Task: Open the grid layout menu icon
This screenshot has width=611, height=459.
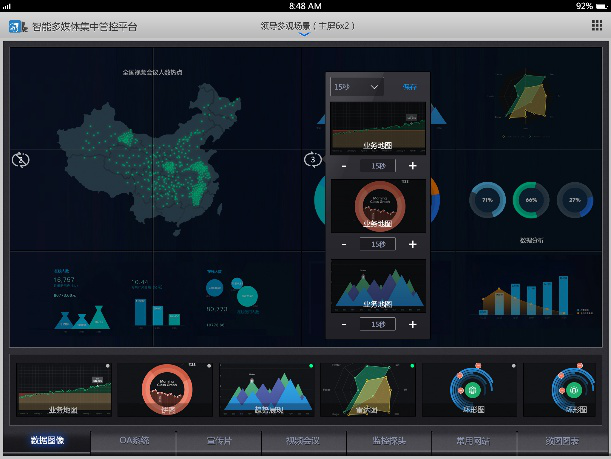Action: tap(595, 25)
